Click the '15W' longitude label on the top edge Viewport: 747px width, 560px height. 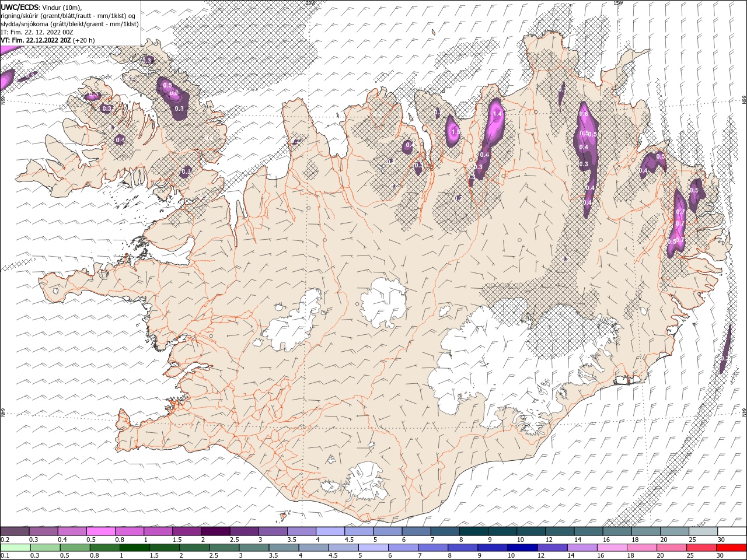coord(618,3)
